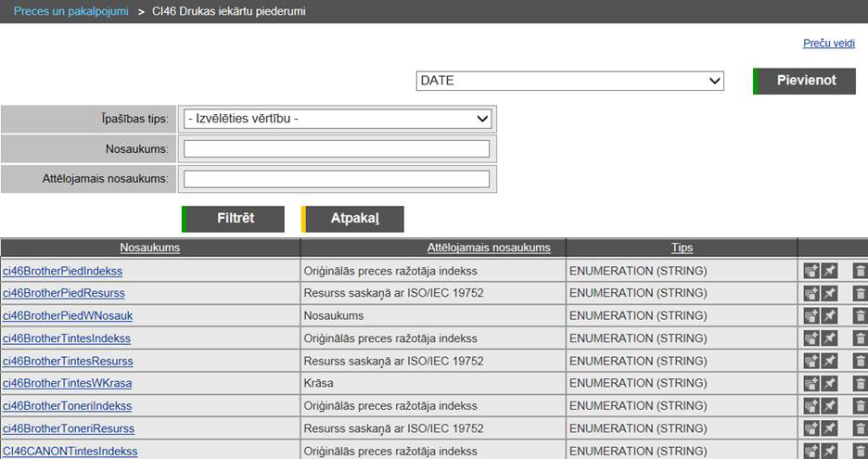The image size is (868, 459).
Task: Go to Preces un pakalpojumi breadcrumb
Action: [70, 11]
